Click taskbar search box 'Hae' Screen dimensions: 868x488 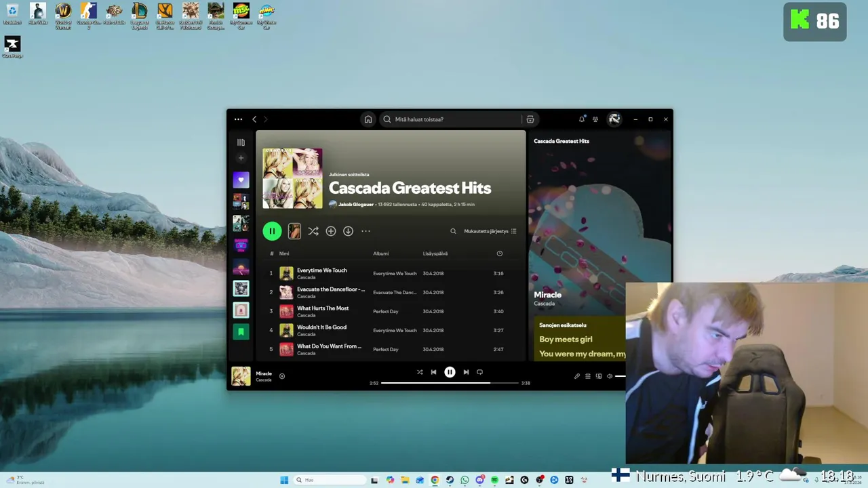(330, 480)
